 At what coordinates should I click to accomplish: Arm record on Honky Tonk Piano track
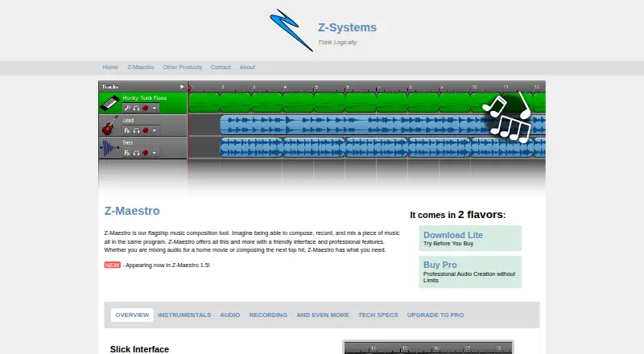[x=146, y=108]
